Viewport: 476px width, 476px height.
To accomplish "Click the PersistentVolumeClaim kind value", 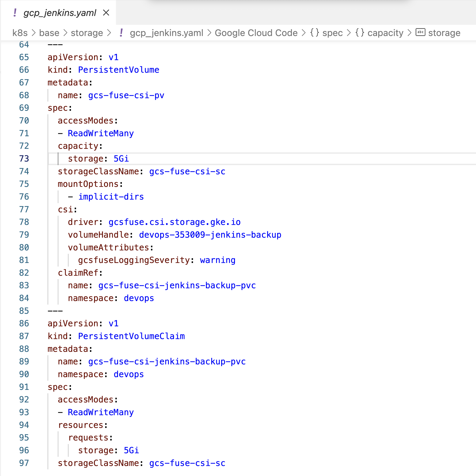I will pyautogui.click(x=131, y=336).
